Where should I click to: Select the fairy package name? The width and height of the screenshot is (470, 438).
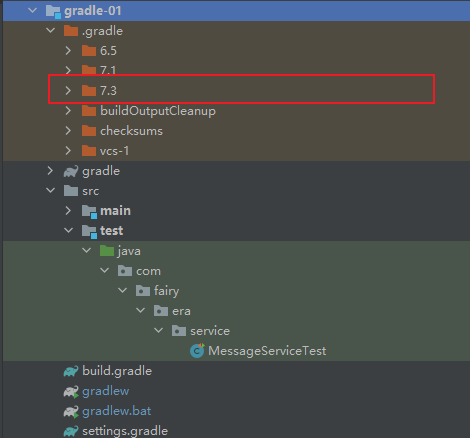point(167,291)
